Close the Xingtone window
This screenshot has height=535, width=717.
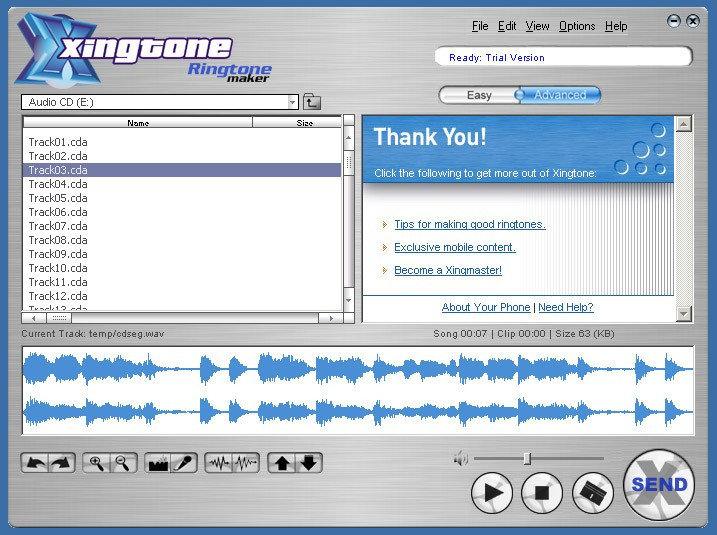693,21
